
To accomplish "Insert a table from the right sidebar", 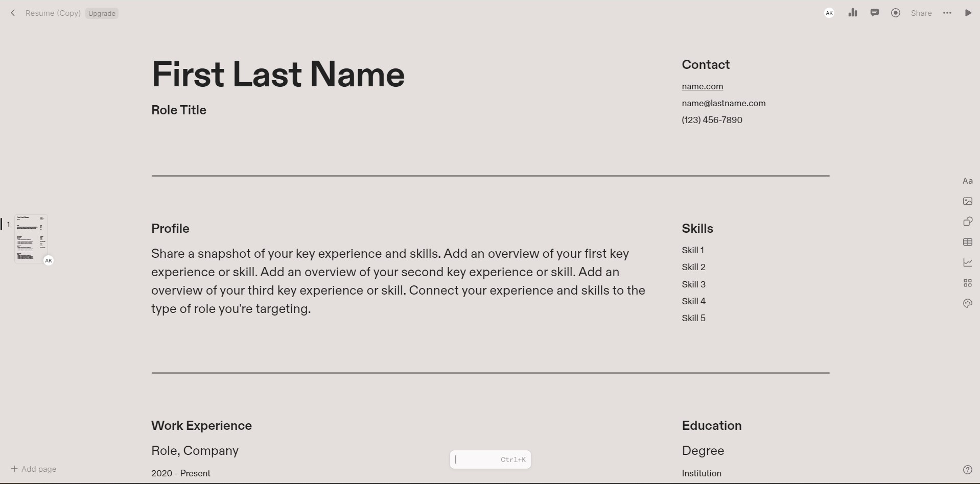I will tap(968, 242).
